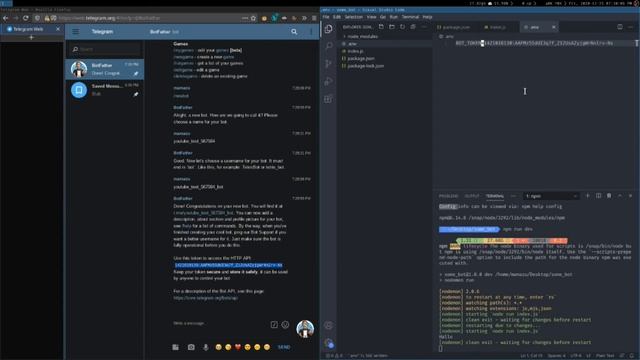Open the terminal selector dropdown '1: npm'
This screenshot has width=640, height=360.
click(551, 196)
